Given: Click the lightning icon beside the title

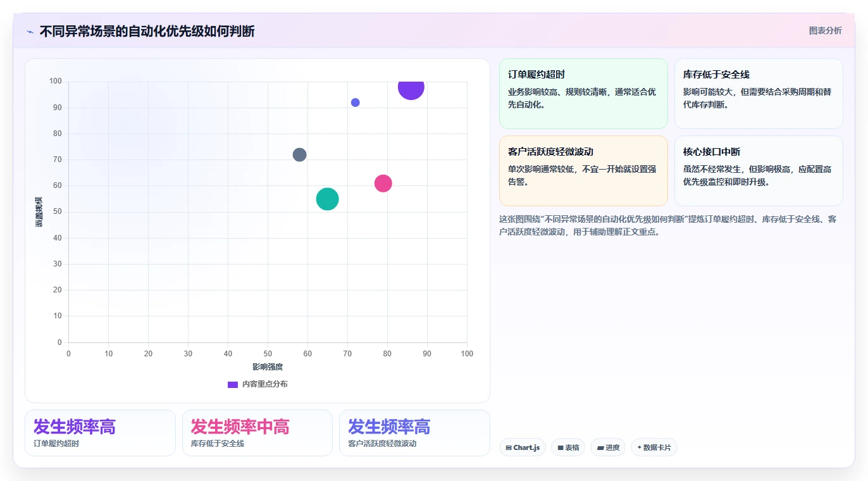Looking at the screenshot, I should pos(30,32).
